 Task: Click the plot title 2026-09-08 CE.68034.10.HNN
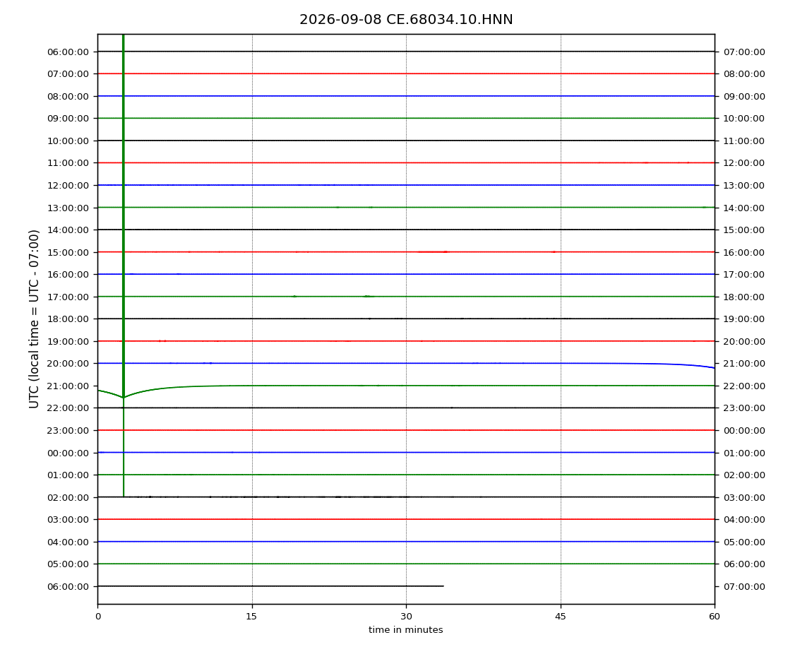point(406,20)
